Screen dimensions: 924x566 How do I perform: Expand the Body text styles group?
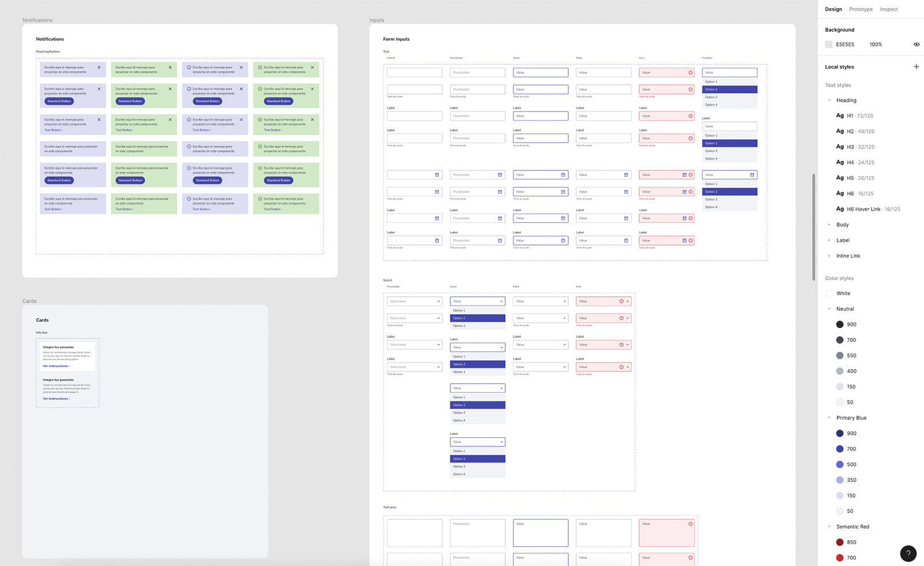click(x=829, y=225)
